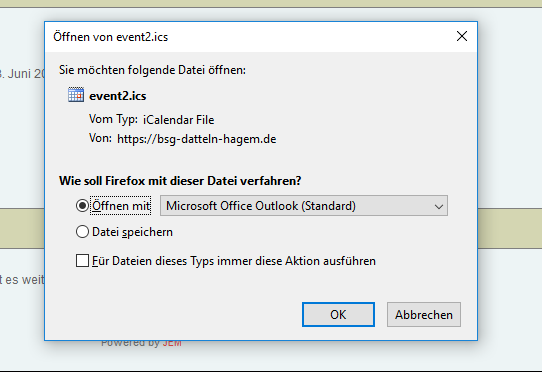Click the Datei speichern label
The height and width of the screenshot is (381, 542).
[132, 232]
